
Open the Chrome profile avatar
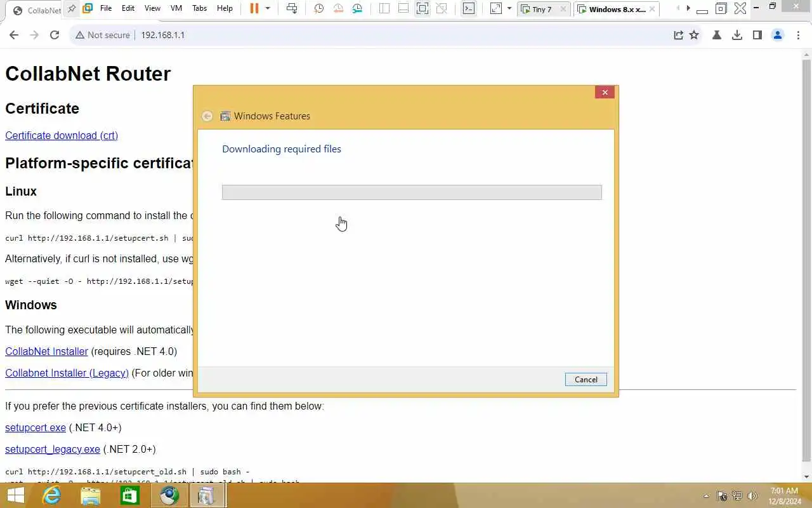coord(778,36)
